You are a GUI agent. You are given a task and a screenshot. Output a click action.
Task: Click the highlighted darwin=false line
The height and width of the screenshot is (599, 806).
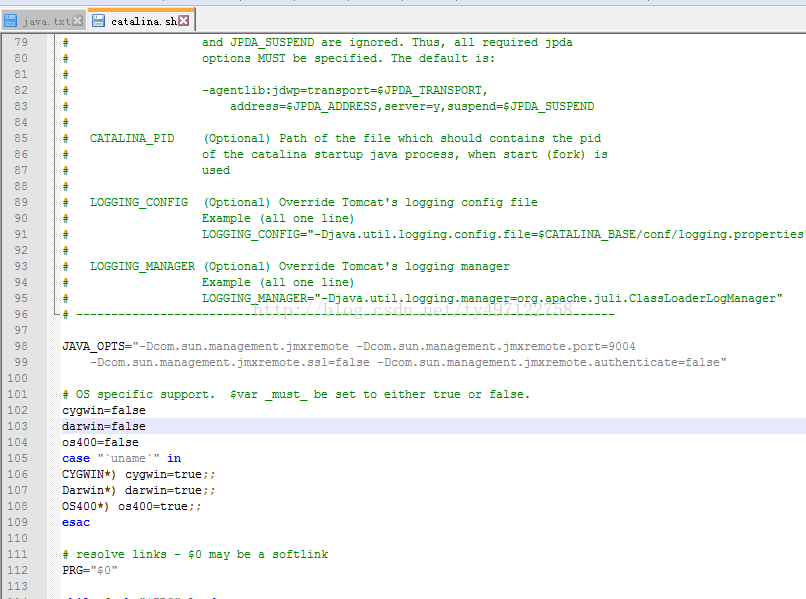pos(104,426)
